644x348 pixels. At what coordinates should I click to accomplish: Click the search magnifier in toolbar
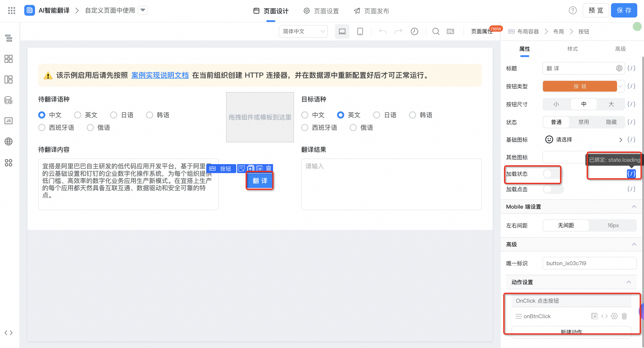tap(436, 31)
